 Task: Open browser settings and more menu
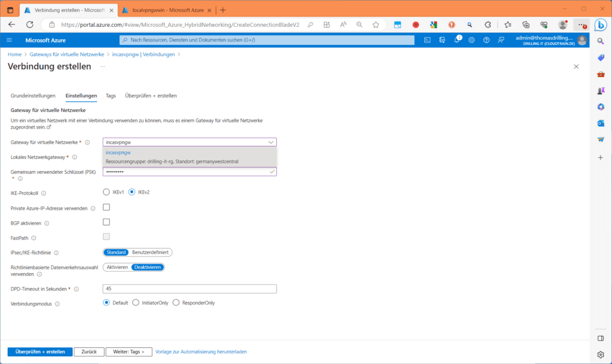[x=582, y=25]
